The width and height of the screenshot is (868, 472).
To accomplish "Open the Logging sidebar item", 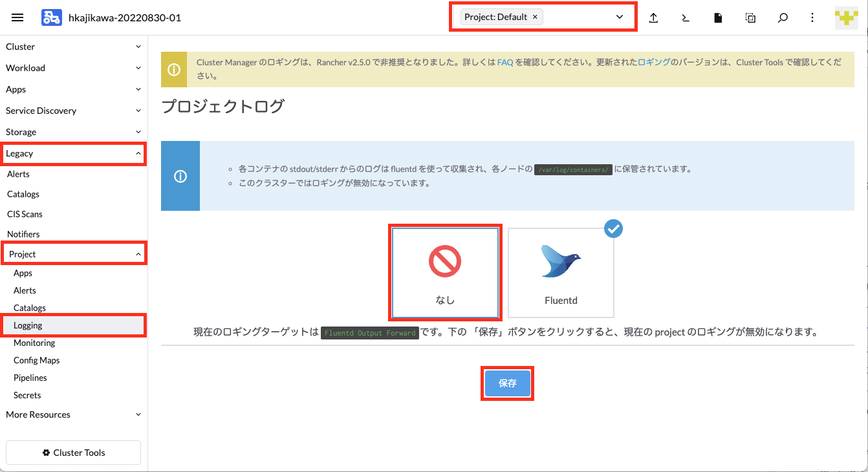I will tap(74, 325).
